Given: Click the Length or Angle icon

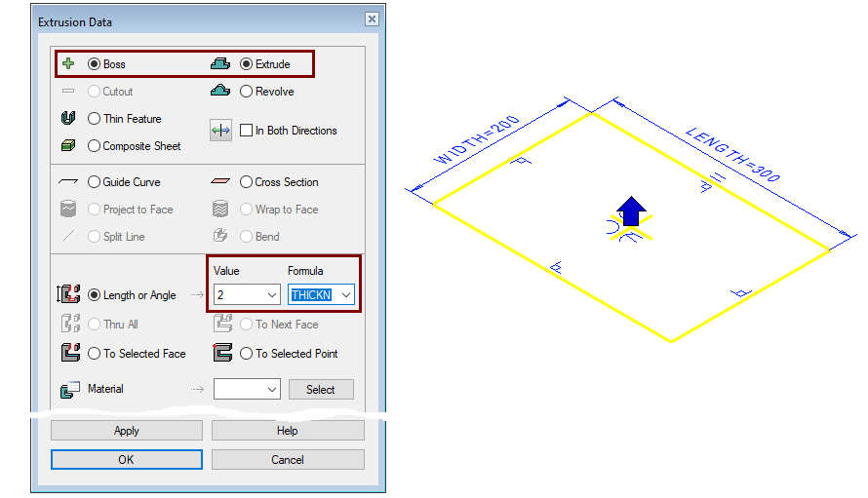Looking at the screenshot, I should (68, 293).
